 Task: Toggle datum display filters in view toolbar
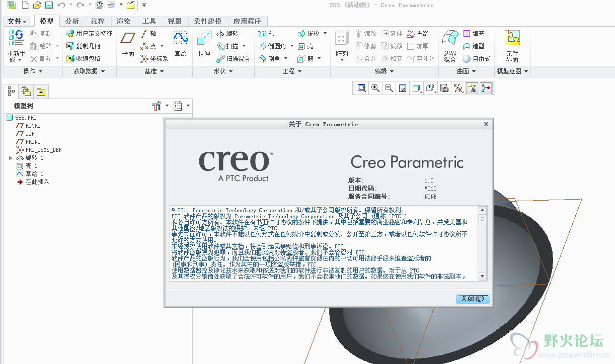[458, 88]
